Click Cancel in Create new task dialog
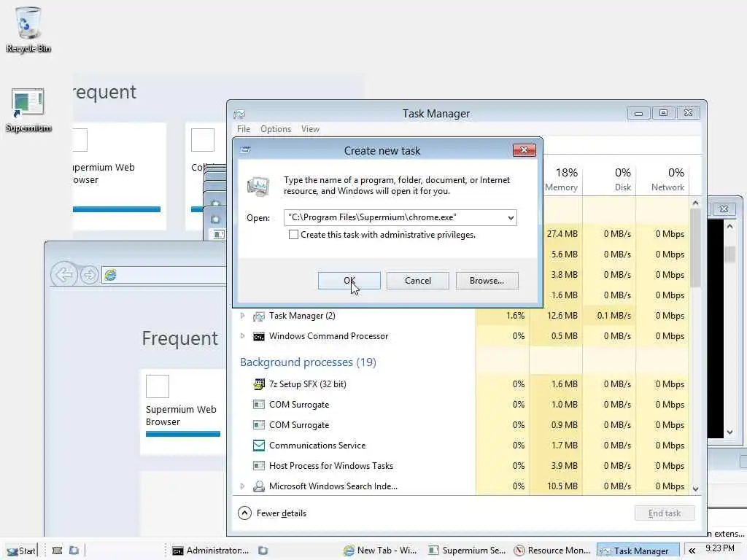 click(418, 281)
